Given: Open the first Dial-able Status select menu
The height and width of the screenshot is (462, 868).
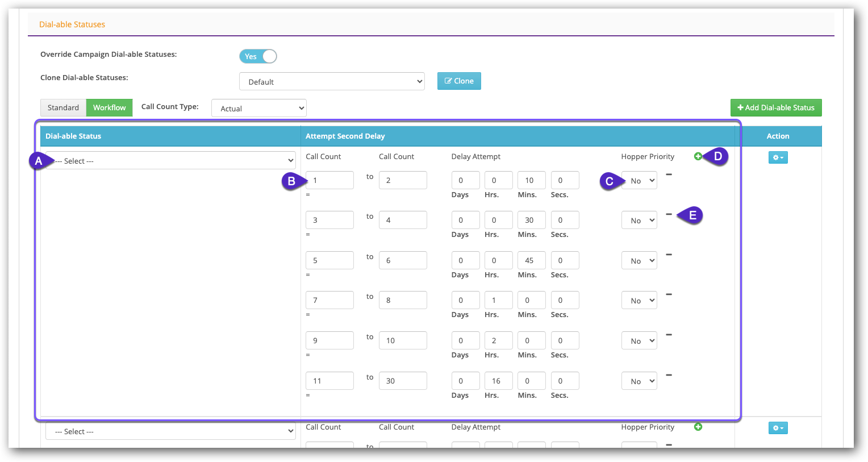Looking at the screenshot, I should [170, 160].
